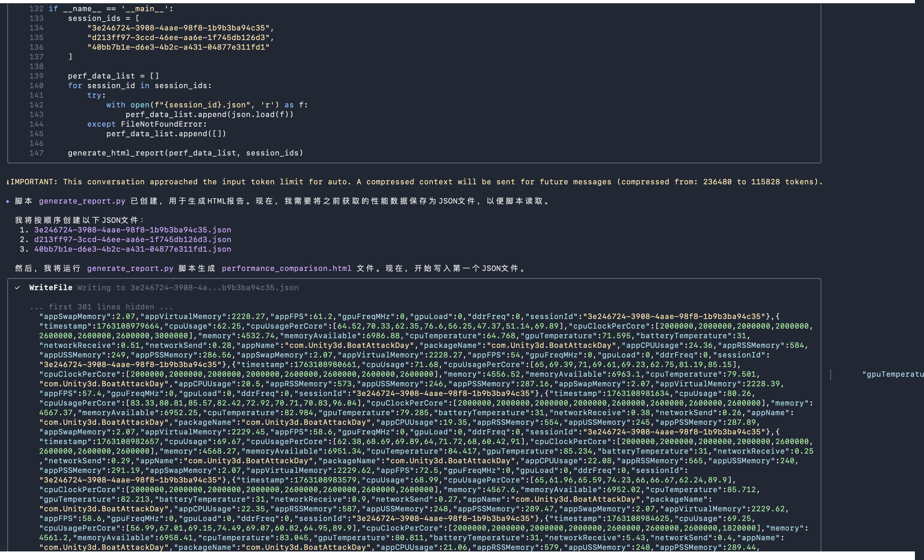Viewport: 924px width, 560px height.
Task: Click d213ff97-3ccd-46ee-aa6e-1f745db126d3.json list entry
Action: pyautogui.click(x=132, y=239)
